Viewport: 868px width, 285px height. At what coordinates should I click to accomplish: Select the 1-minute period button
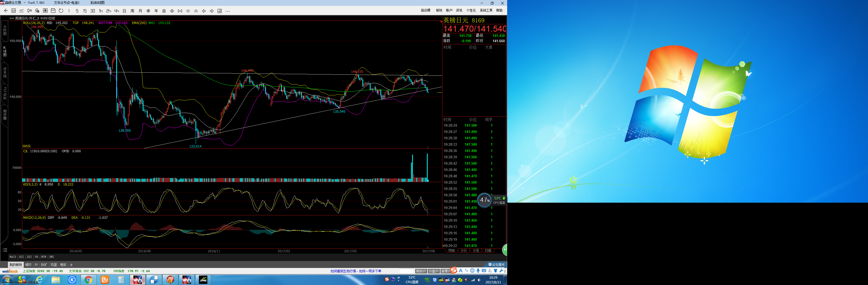[69, 11]
